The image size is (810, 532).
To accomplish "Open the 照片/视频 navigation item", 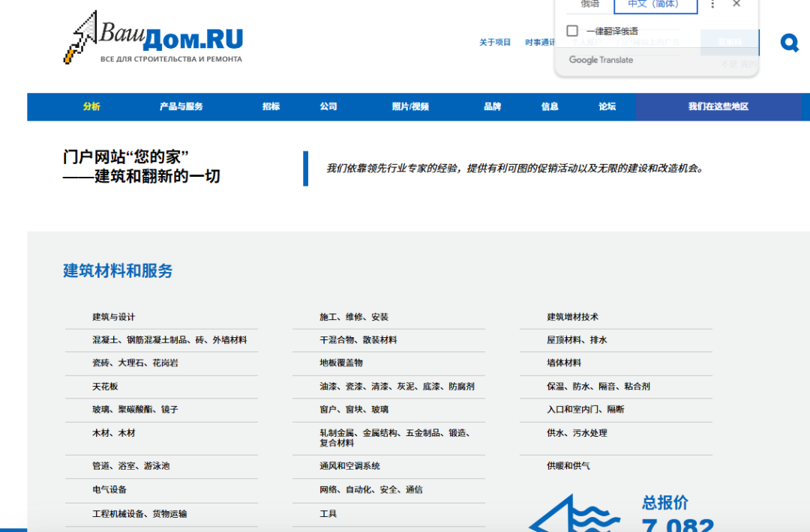I will 411,107.
